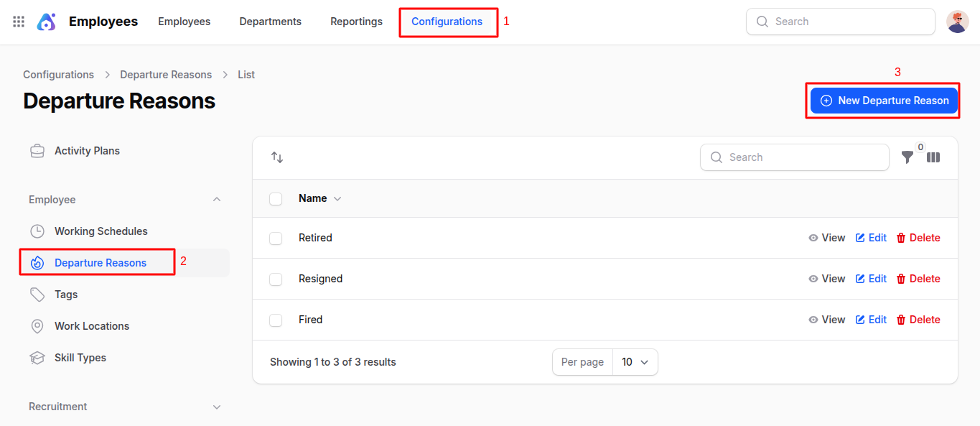
Task: Toggle columns using the column icon
Action: 933,157
